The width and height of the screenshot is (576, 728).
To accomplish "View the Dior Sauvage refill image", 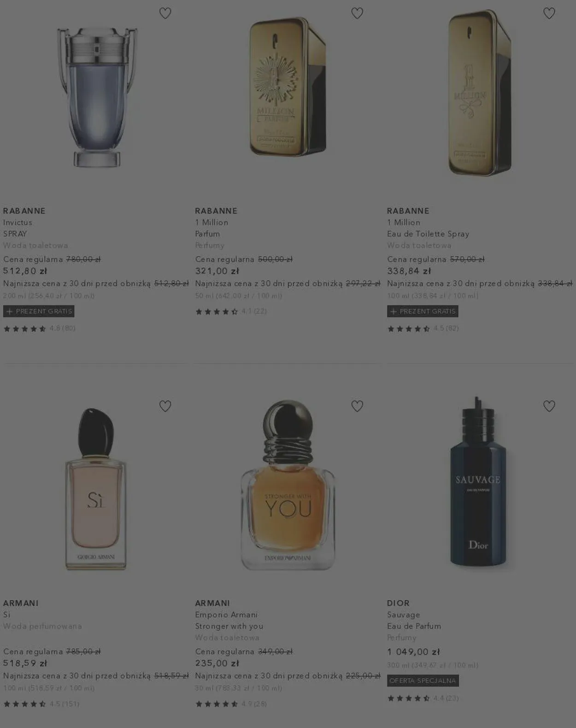I will coord(478,481).
